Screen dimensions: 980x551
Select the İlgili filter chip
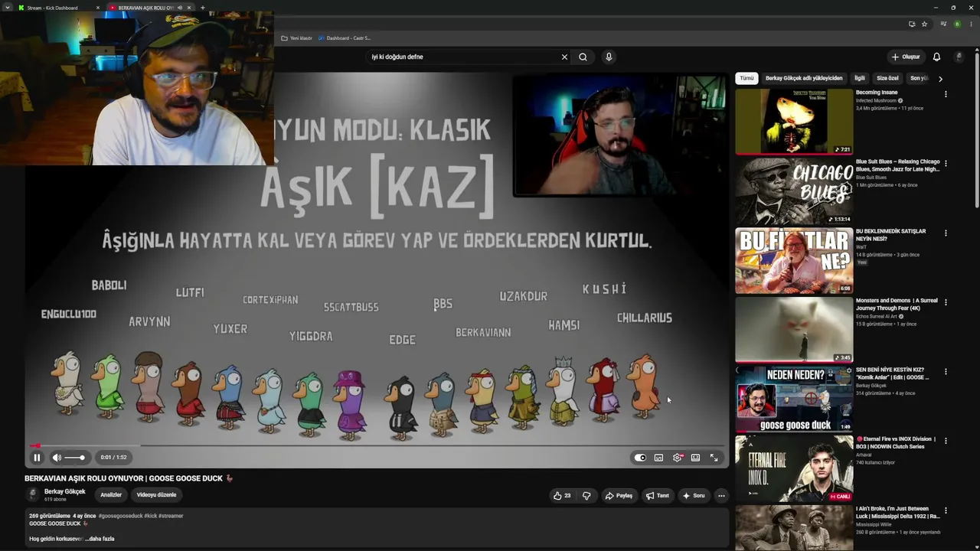pyautogui.click(x=860, y=78)
